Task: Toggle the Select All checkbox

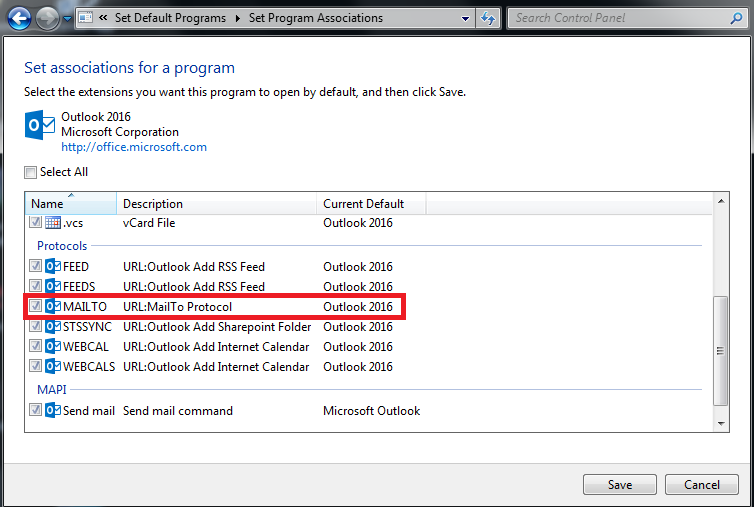Action: pos(31,172)
